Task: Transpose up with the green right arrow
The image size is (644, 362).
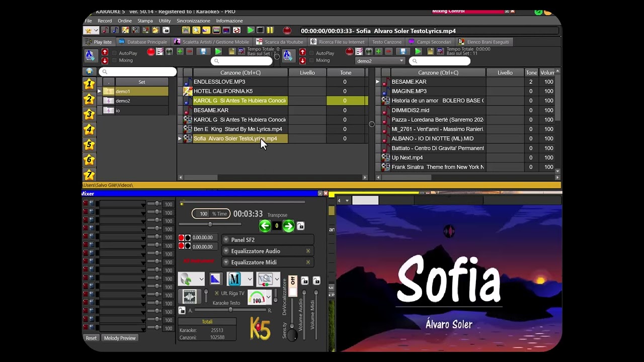Action: click(x=288, y=226)
